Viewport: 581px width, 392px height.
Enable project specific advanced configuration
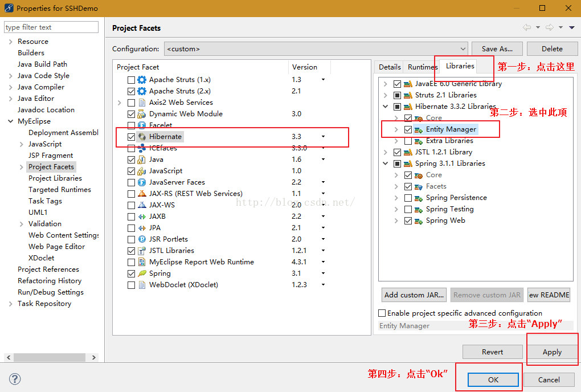[x=382, y=313]
